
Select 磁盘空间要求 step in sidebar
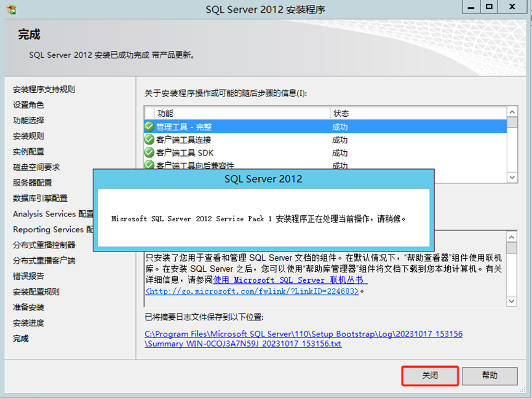click(x=36, y=167)
